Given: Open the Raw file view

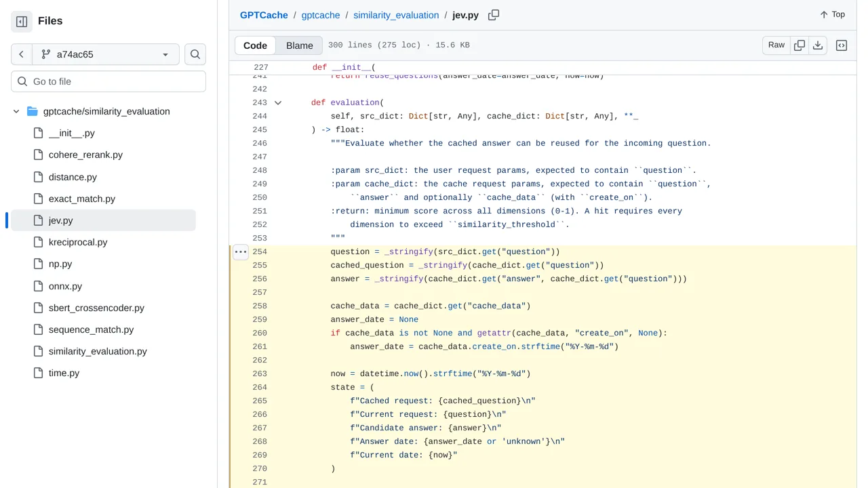Looking at the screenshot, I should (x=776, y=45).
